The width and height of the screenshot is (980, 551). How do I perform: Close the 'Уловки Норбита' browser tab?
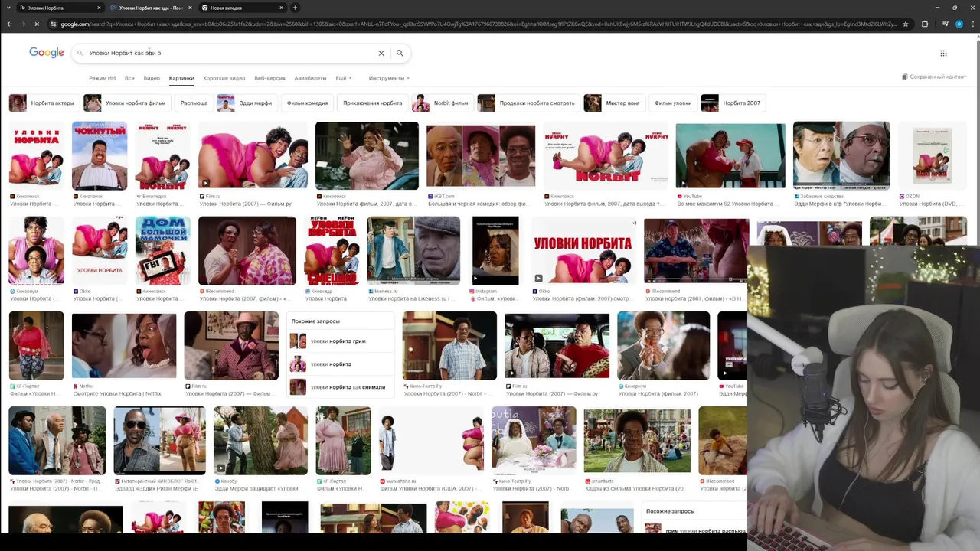(x=99, y=8)
